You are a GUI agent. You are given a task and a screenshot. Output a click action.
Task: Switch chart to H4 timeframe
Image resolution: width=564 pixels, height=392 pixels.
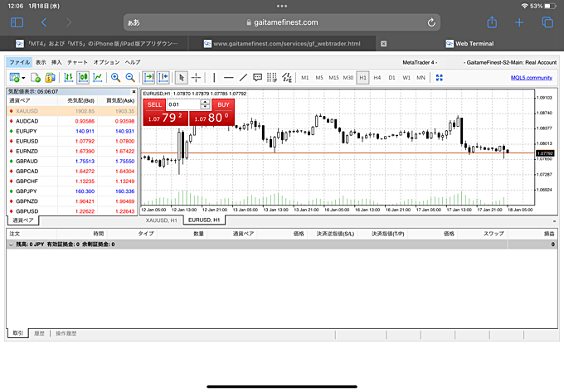[377, 78]
